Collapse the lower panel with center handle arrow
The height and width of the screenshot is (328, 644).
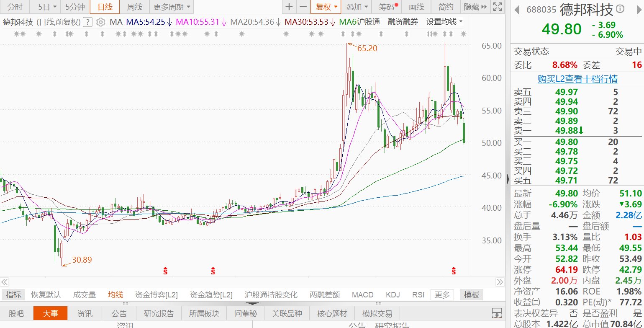tap(252, 303)
